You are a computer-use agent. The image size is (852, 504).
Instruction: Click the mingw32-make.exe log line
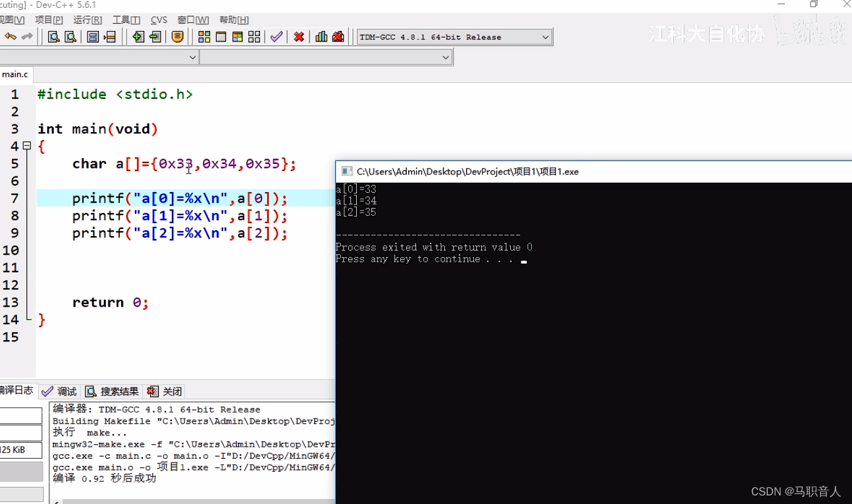click(x=194, y=444)
